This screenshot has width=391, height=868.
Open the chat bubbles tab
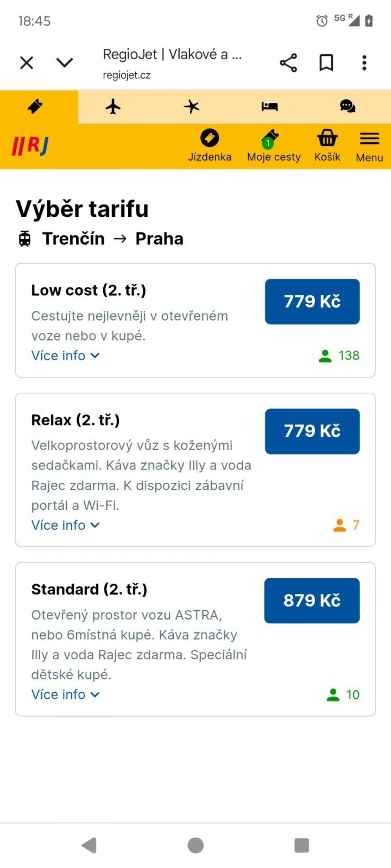coord(348,106)
